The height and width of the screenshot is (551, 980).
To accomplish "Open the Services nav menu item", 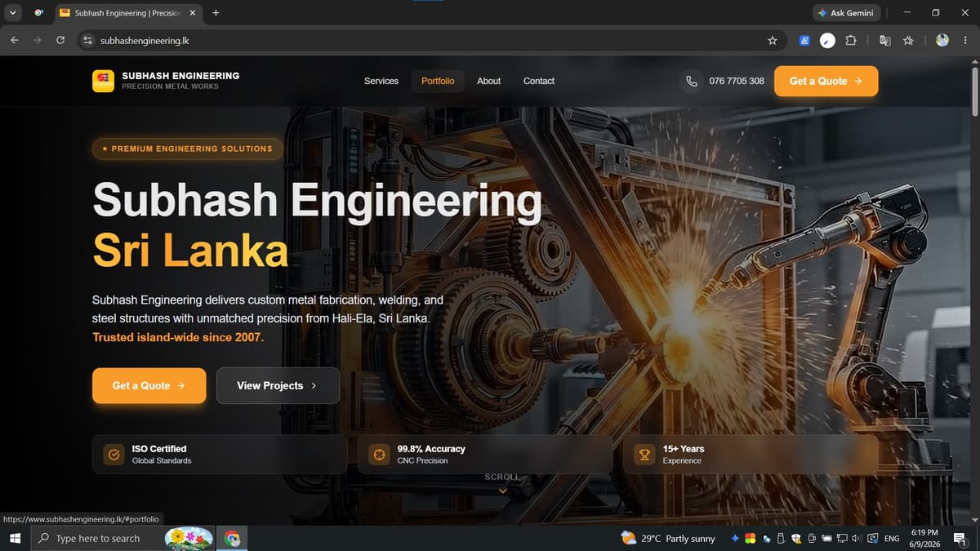I will [381, 81].
